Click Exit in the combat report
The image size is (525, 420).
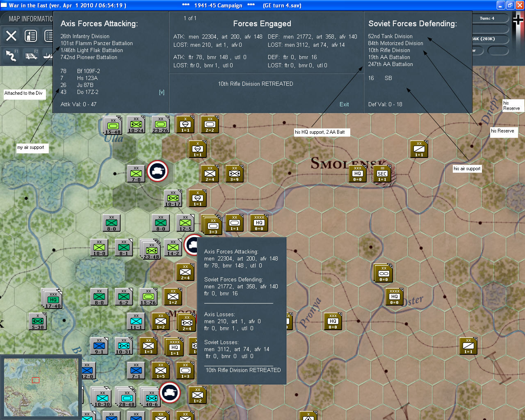click(x=344, y=104)
